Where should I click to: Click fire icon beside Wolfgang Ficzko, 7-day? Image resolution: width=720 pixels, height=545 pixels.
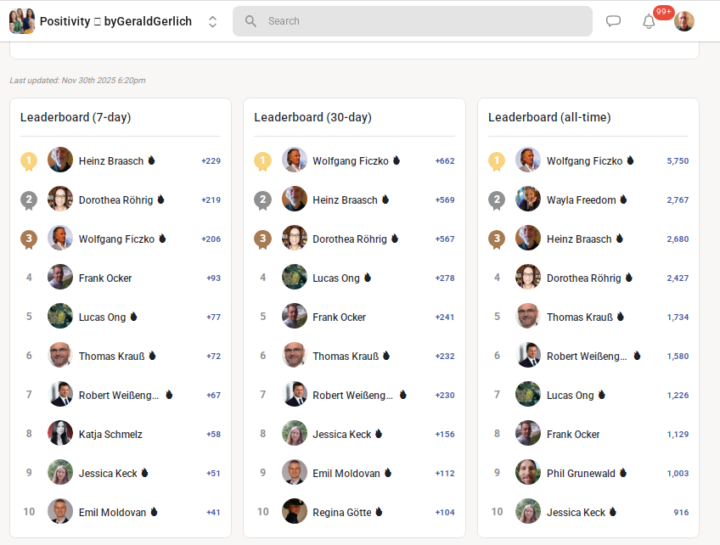tap(162, 238)
